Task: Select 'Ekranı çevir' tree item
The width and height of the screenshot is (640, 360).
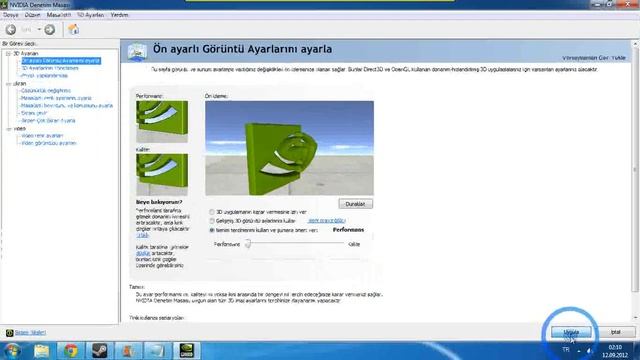Action: click(x=34, y=113)
